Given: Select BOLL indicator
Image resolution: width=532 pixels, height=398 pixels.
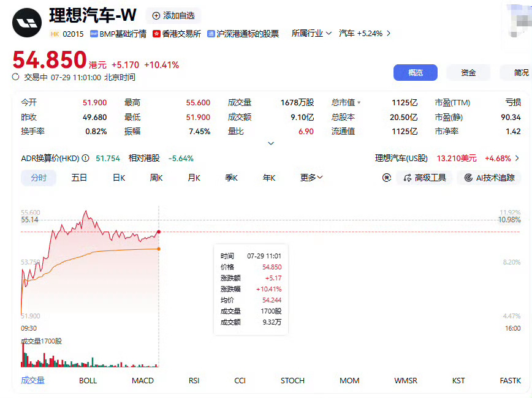Looking at the screenshot, I should [x=88, y=380].
